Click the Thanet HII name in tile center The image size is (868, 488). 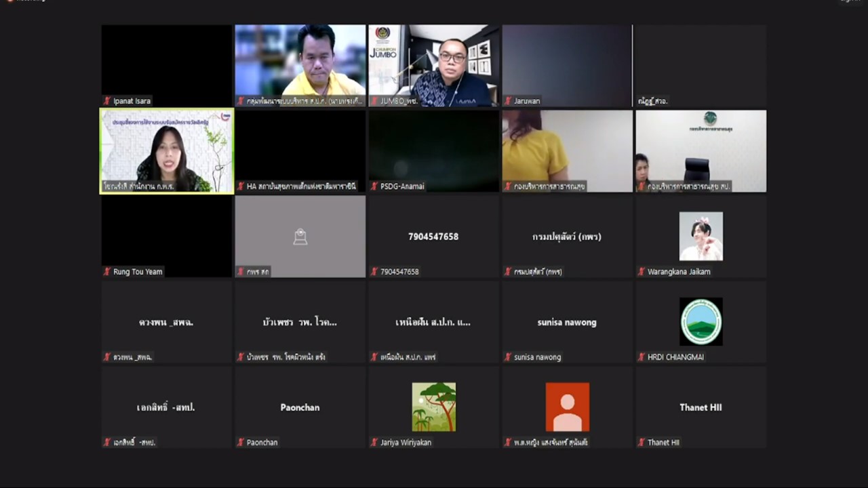coord(701,407)
